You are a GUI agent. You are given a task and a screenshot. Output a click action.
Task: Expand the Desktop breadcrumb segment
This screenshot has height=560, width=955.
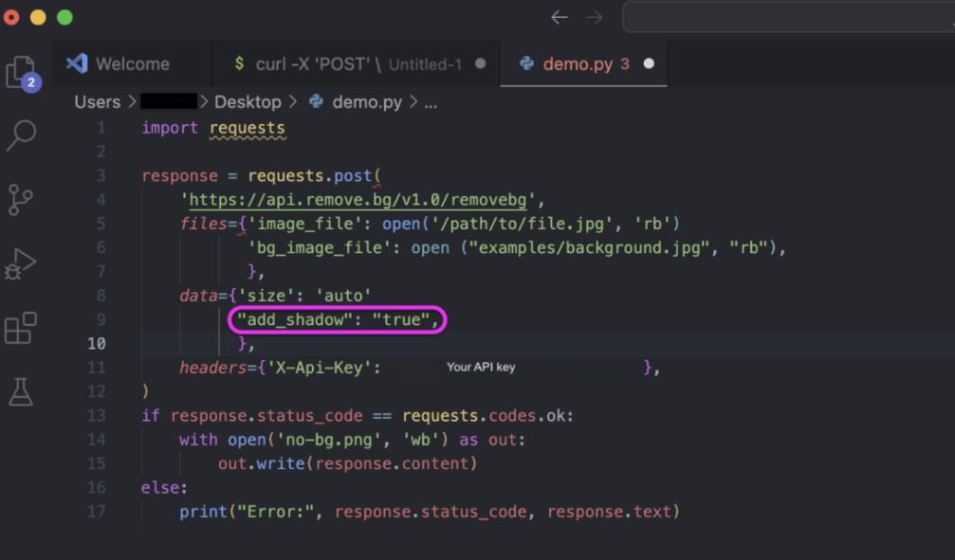pyautogui.click(x=248, y=102)
